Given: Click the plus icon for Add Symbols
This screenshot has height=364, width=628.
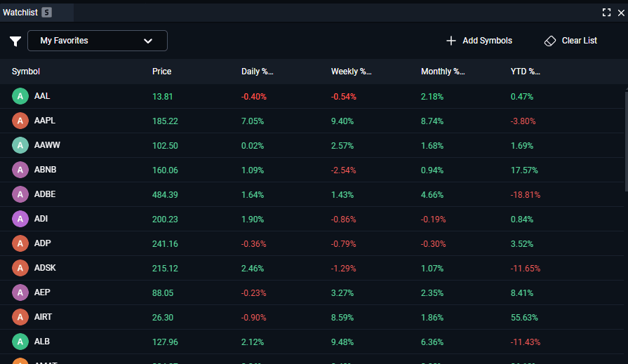Looking at the screenshot, I should point(451,41).
